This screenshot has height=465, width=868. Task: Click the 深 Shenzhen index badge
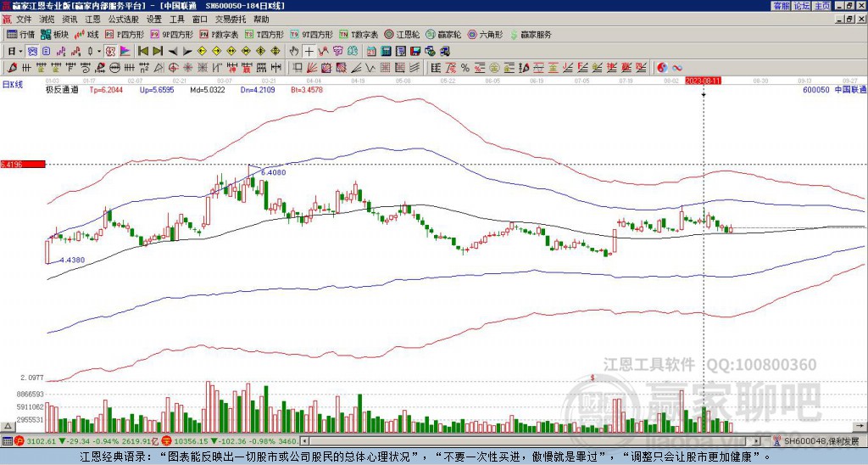click(x=165, y=441)
